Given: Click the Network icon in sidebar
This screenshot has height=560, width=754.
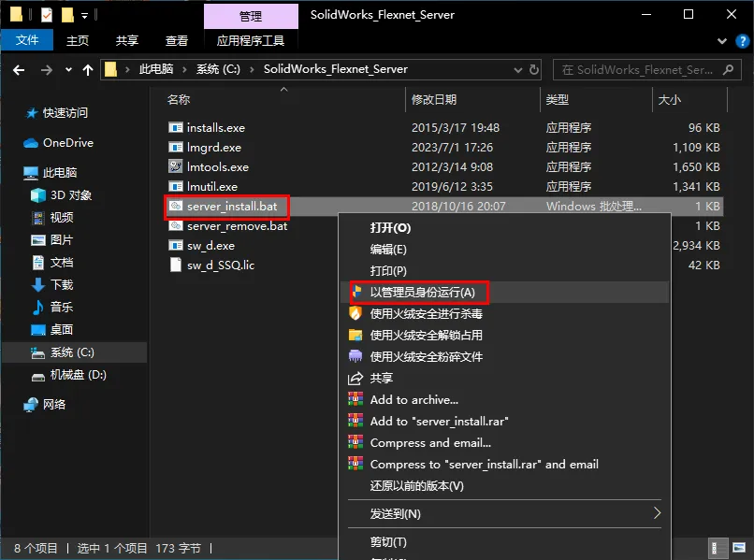Looking at the screenshot, I should tap(31, 405).
